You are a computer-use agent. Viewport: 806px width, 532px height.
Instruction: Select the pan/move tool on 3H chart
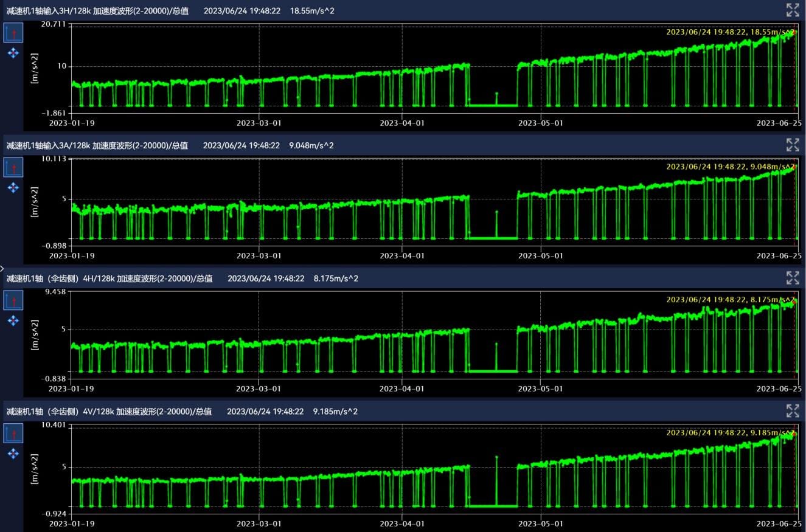(x=13, y=54)
